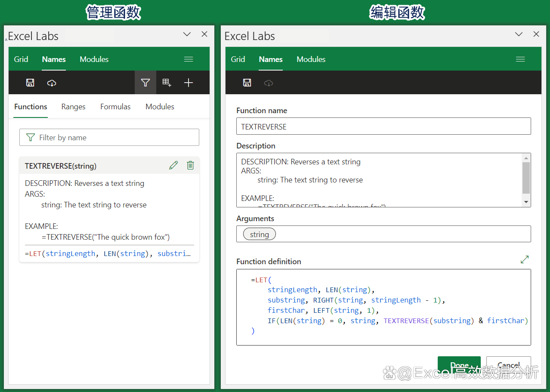Expand the function definition editor with arrows icon
Viewport: 550px width, 392px height.
(x=525, y=259)
